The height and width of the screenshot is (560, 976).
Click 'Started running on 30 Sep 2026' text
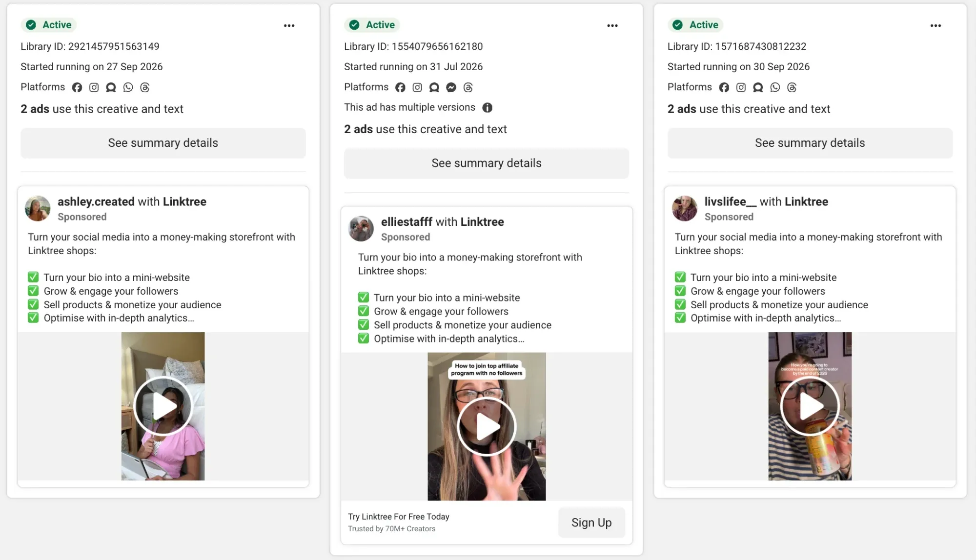click(x=738, y=67)
